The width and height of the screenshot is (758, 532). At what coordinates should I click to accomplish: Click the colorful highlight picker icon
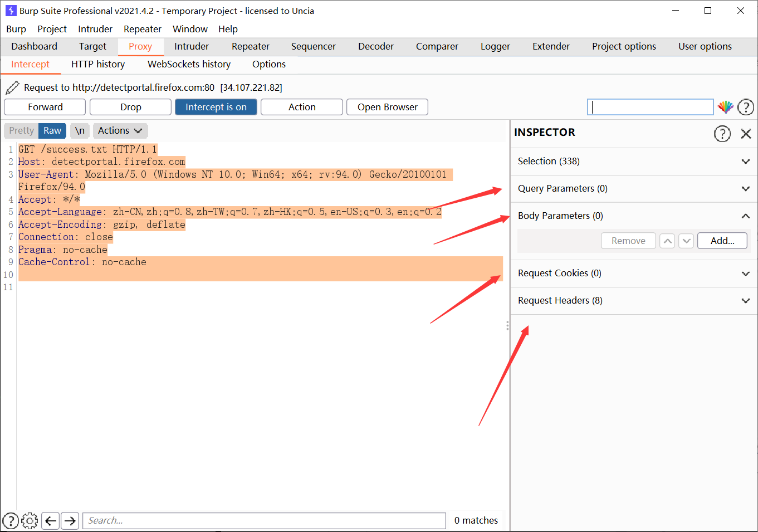click(725, 107)
